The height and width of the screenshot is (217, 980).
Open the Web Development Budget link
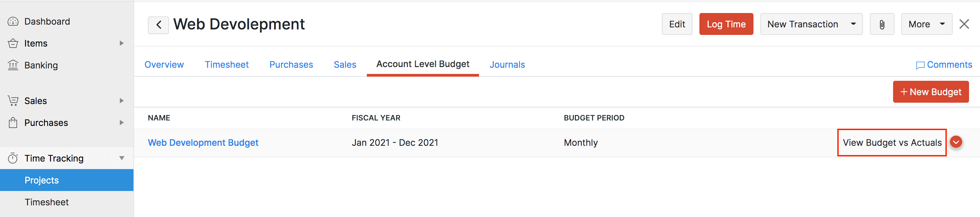203,142
